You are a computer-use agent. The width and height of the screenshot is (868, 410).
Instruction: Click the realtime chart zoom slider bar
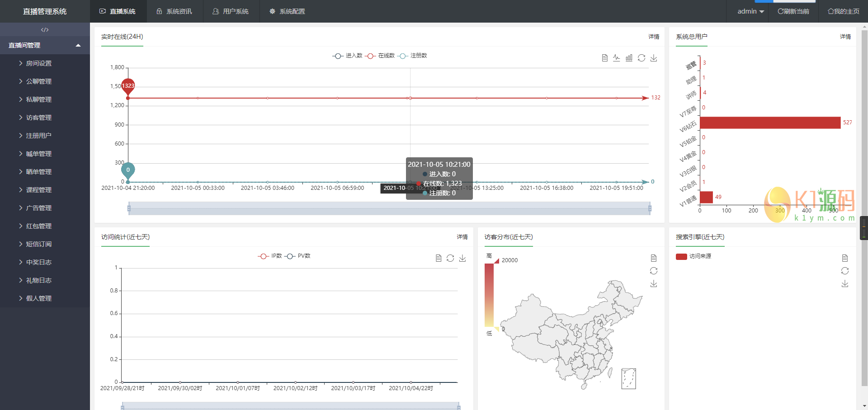point(389,208)
